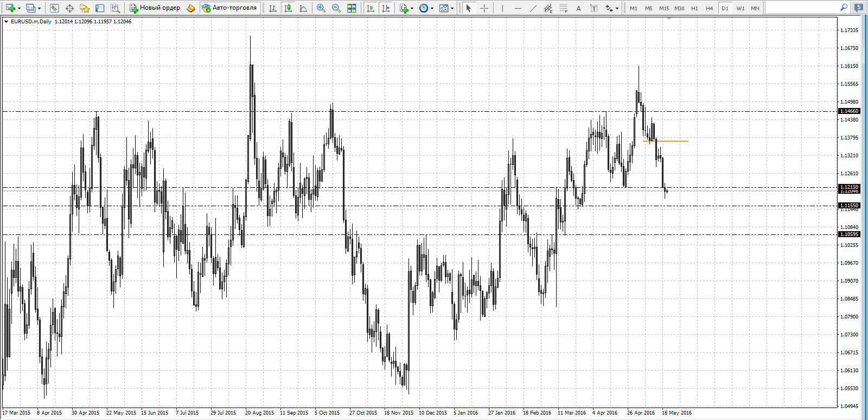The height and width of the screenshot is (420, 868).
Task: Show the Market Watch panel
Action: [54, 8]
